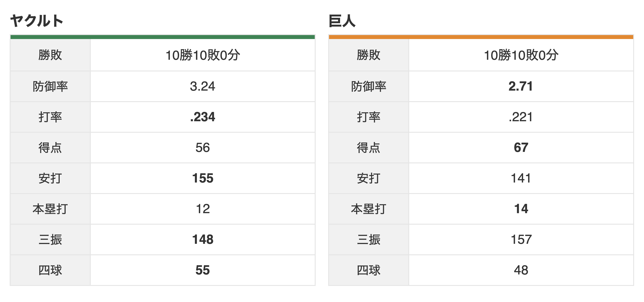This screenshot has width=644, height=302.
Task: Select the orange Giants color bar
Action: pyautogui.click(x=481, y=37)
